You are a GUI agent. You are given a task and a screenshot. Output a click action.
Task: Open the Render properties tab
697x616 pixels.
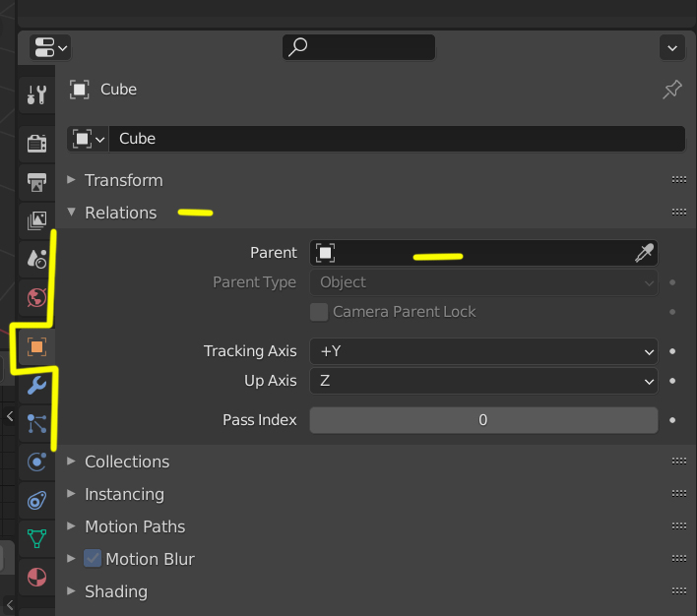(x=36, y=144)
